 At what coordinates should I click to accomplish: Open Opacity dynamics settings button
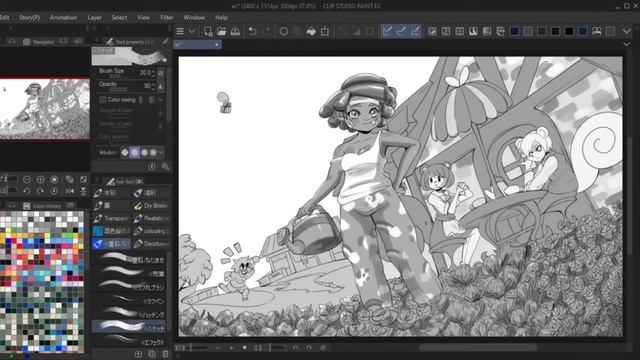161,86
